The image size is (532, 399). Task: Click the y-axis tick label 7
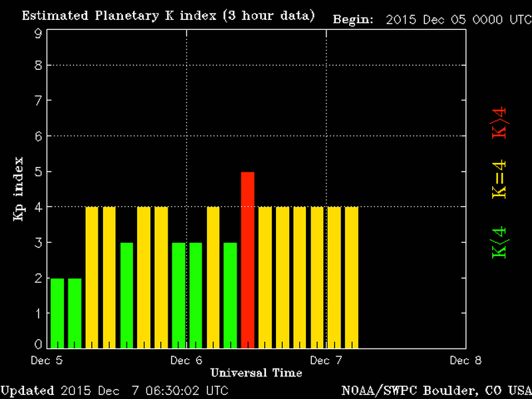38,100
